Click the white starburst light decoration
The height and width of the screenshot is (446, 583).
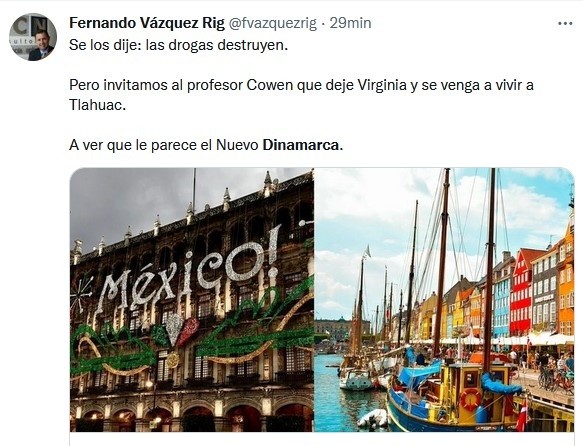[81, 293]
